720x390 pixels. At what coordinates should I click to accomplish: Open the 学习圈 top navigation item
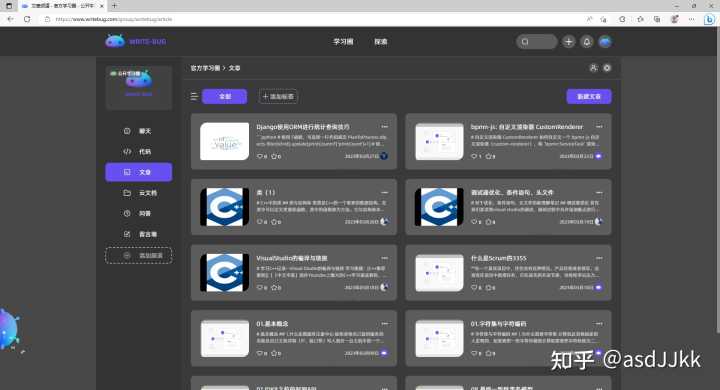[343, 42]
